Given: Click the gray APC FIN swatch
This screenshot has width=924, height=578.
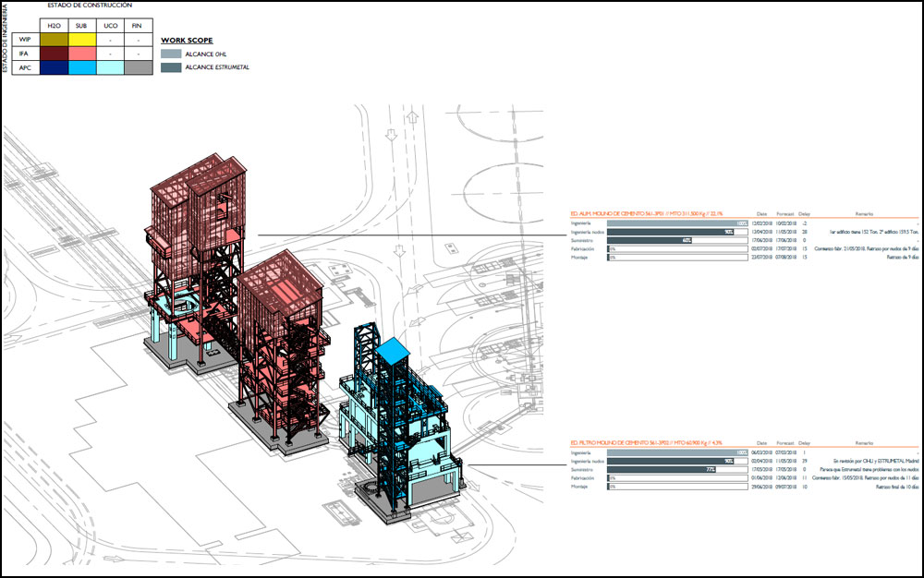Looking at the screenshot, I should [x=138, y=67].
